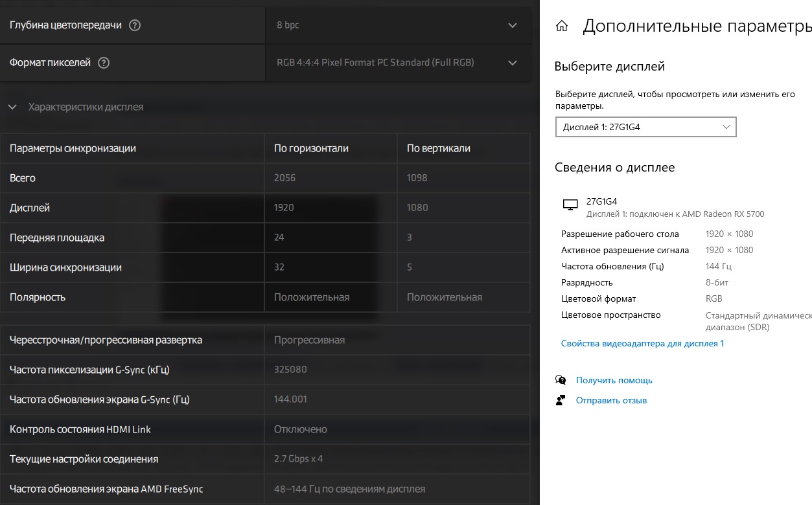Open the Дисплей 1: 27G1G4 selector
The image size is (812, 505).
pos(645,127)
